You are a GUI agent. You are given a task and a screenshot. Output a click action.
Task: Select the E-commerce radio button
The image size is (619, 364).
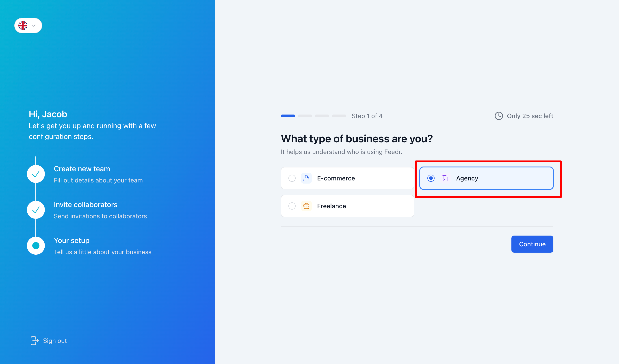[x=292, y=178]
